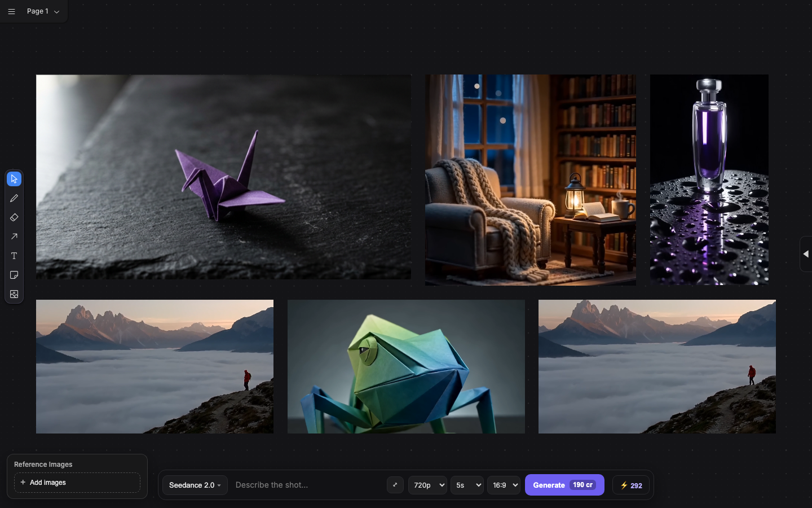
Task: Open the 16:9 aspect ratio dropdown
Action: pyautogui.click(x=504, y=485)
